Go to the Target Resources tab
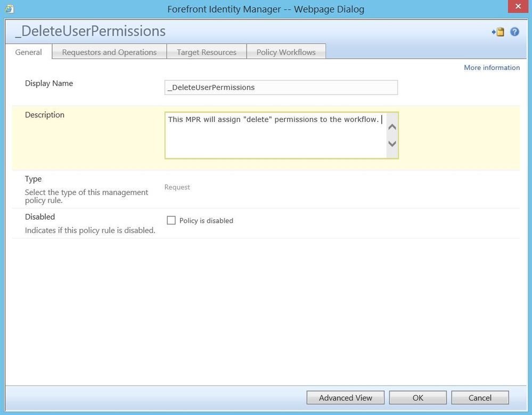This screenshot has width=532, height=415. (x=207, y=52)
